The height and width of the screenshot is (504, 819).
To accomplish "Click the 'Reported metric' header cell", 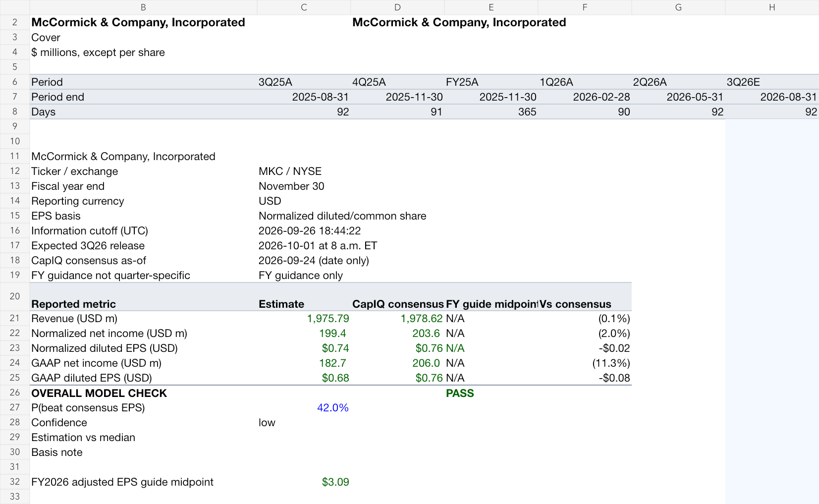I will pos(143,297).
